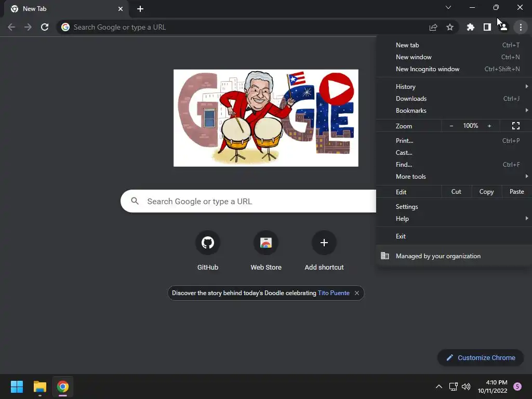The image size is (532, 399).
Task: Play the Tito Puente Google Doodle
Action: (x=337, y=89)
